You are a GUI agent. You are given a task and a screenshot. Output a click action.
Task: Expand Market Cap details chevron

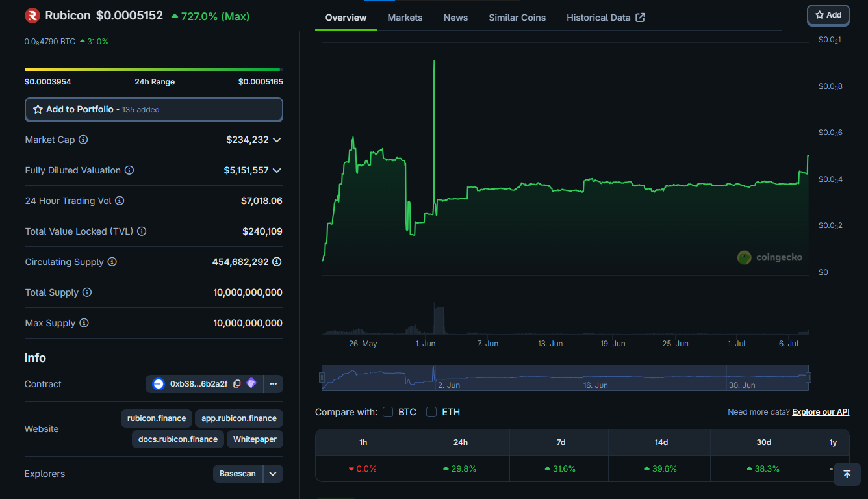pyautogui.click(x=277, y=140)
